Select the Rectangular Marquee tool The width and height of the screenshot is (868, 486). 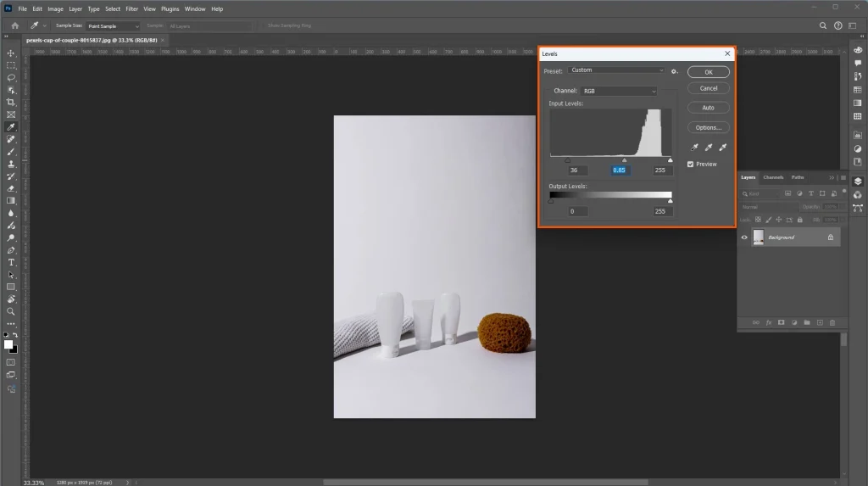point(10,65)
